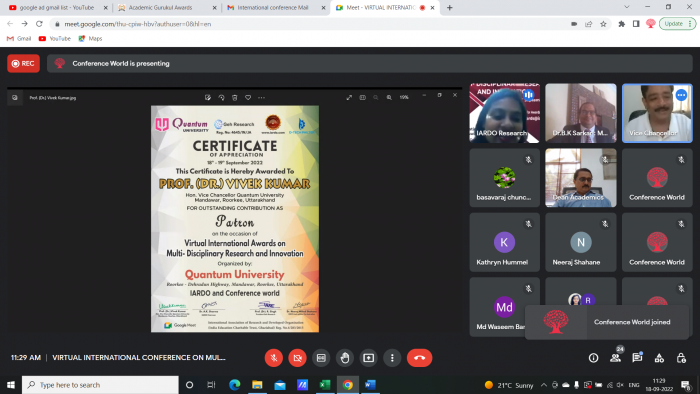Expand the Chrome tab search chevron
The width and height of the screenshot is (700, 394).
point(627,7)
